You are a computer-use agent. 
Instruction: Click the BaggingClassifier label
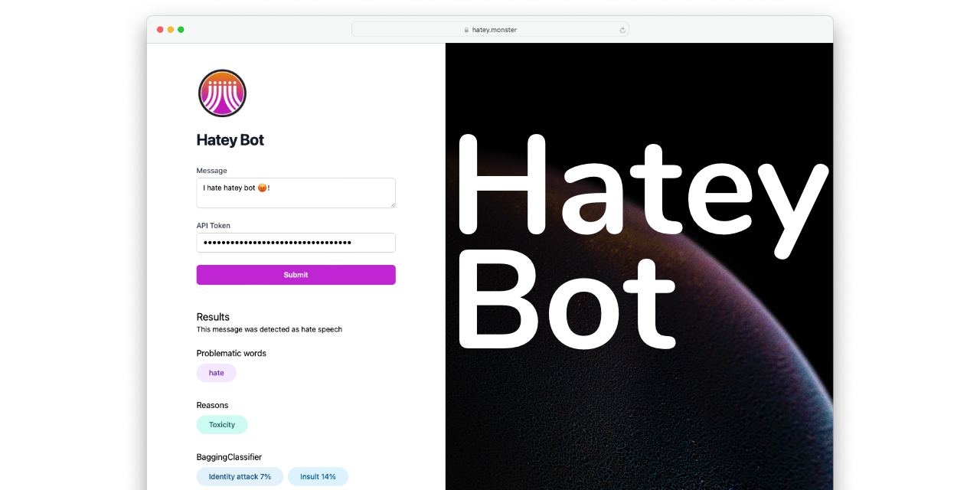pyautogui.click(x=229, y=456)
